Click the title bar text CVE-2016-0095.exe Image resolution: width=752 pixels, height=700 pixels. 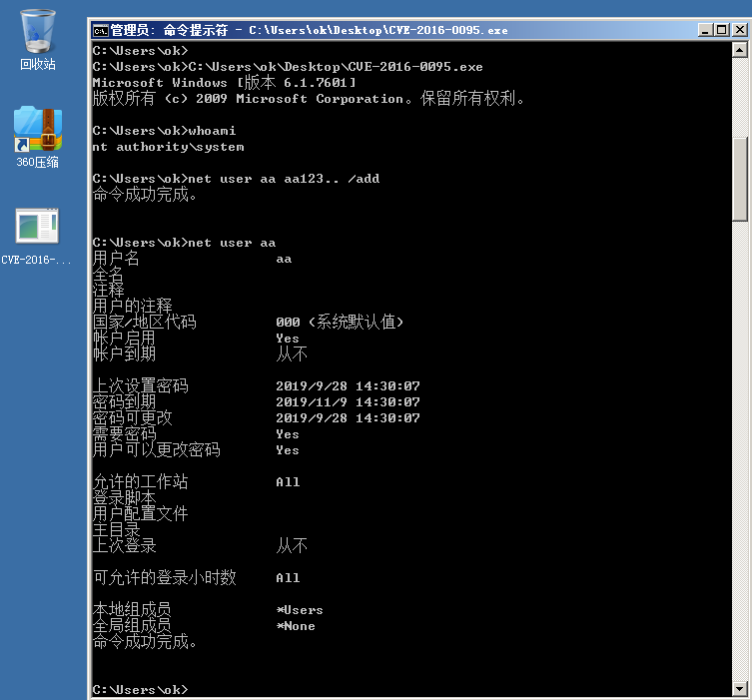point(448,30)
